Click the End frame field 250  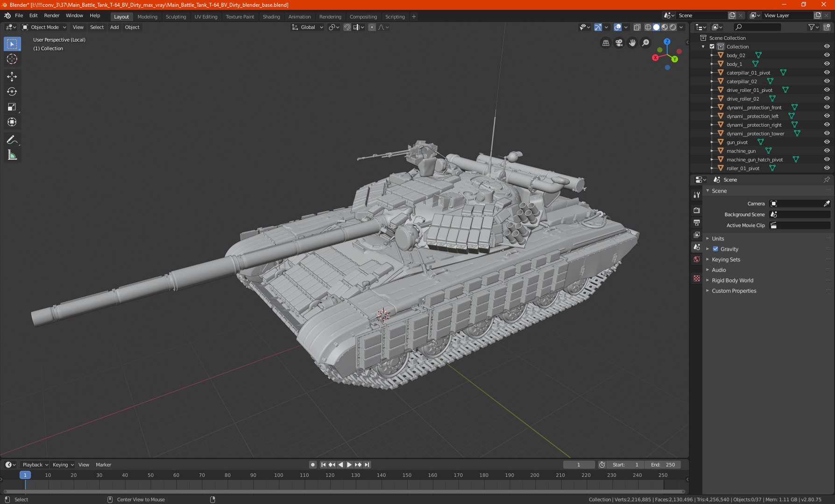point(663,464)
